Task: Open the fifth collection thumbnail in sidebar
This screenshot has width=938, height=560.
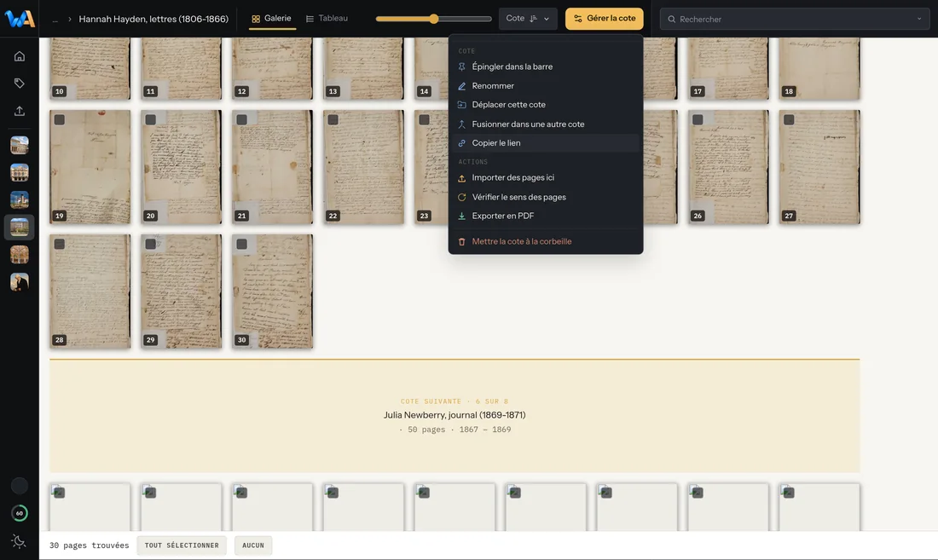Action: pos(19,255)
